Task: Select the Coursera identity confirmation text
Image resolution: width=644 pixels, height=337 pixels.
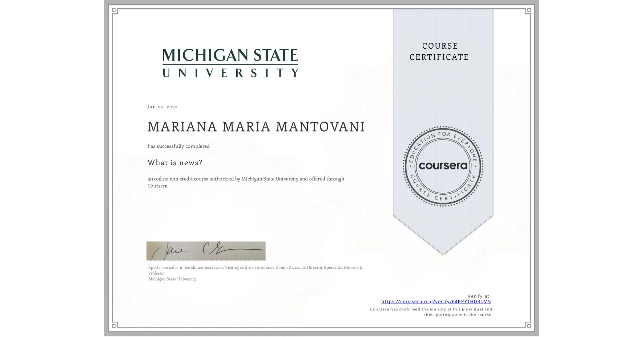Action: [x=430, y=312]
